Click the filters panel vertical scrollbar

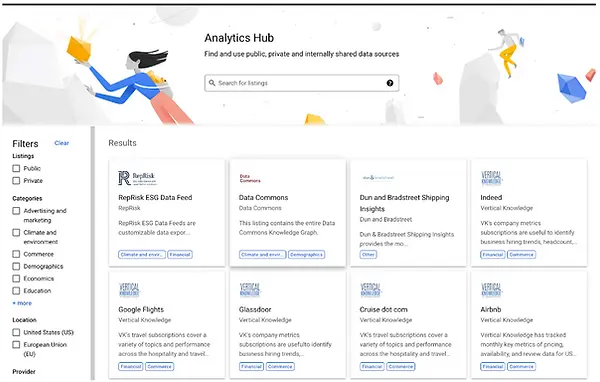(x=92, y=253)
